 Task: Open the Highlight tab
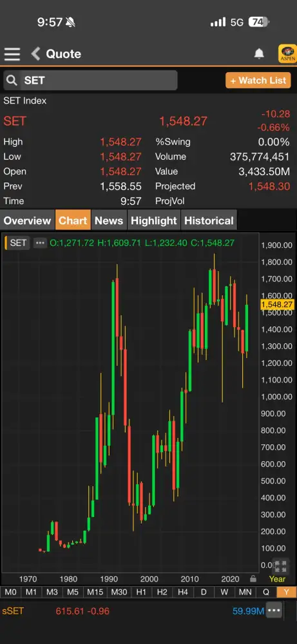click(153, 220)
